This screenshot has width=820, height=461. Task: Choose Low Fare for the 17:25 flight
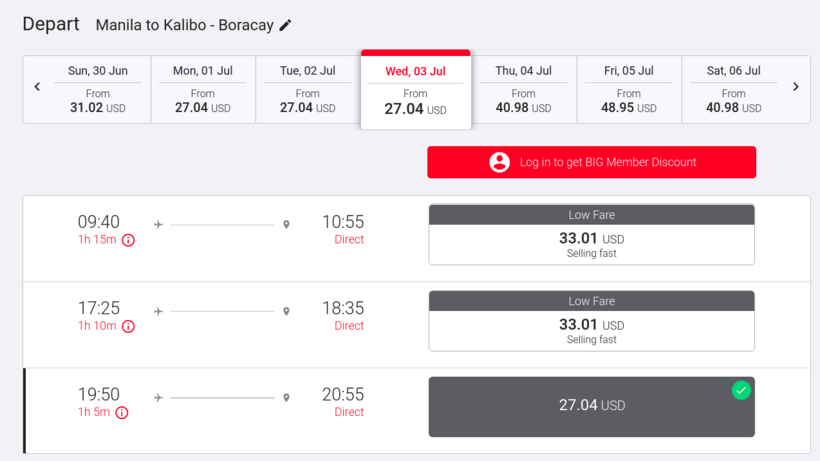click(x=591, y=320)
